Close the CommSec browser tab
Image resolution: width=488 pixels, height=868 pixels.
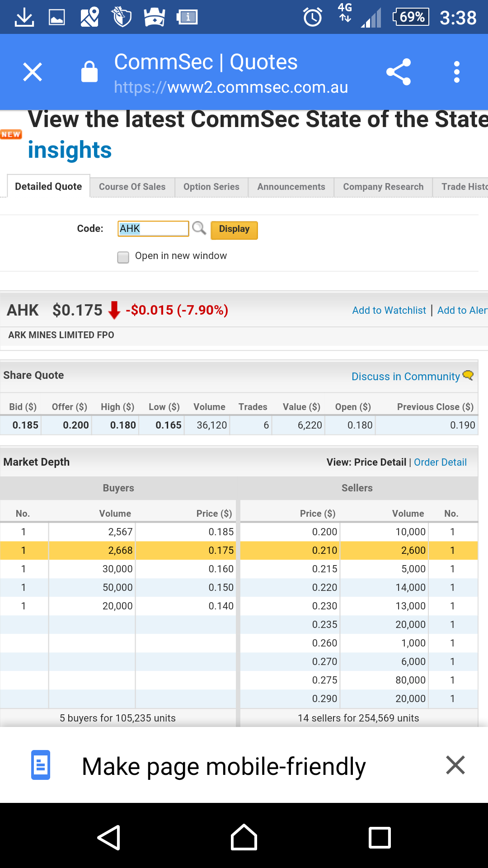[x=33, y=72]
